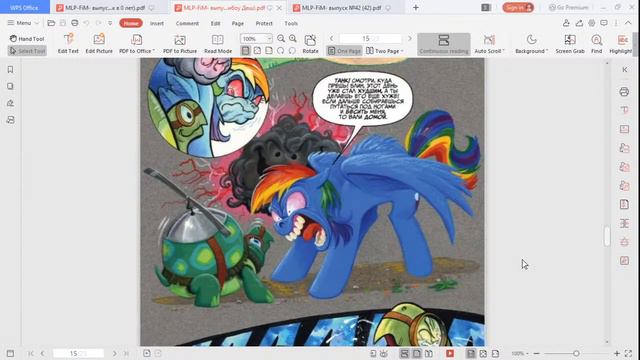The height and width of the screenshot is (360, 640).
Task: Click the vertical scrollbar thumb
Action: pos(607,236)
